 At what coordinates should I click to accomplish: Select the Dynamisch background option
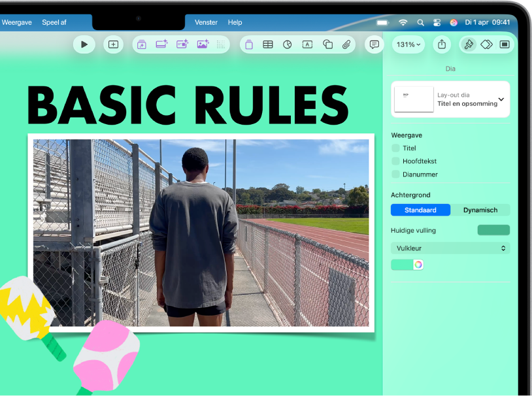[480, 210]
